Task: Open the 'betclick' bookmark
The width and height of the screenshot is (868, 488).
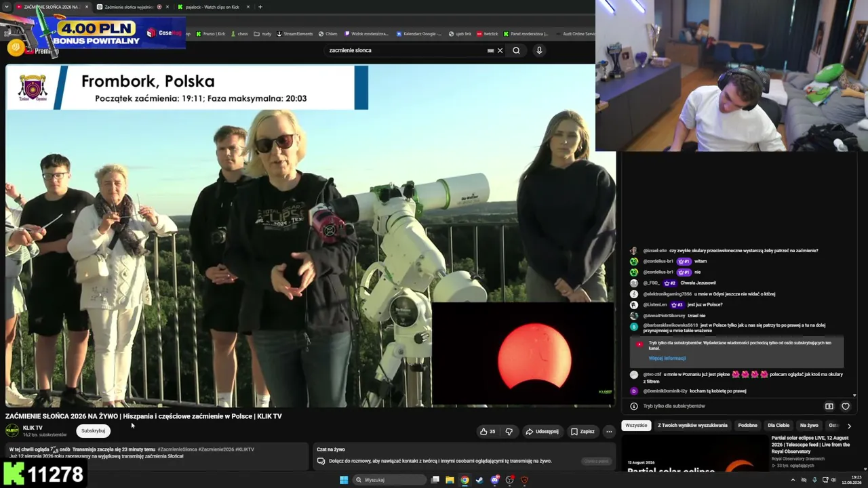Action: (x=488, y=34)
